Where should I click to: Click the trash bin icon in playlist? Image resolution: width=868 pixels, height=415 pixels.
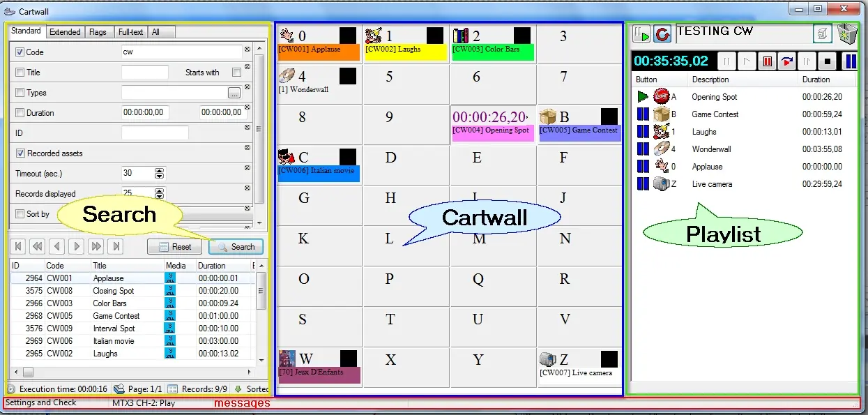[848, 33]
